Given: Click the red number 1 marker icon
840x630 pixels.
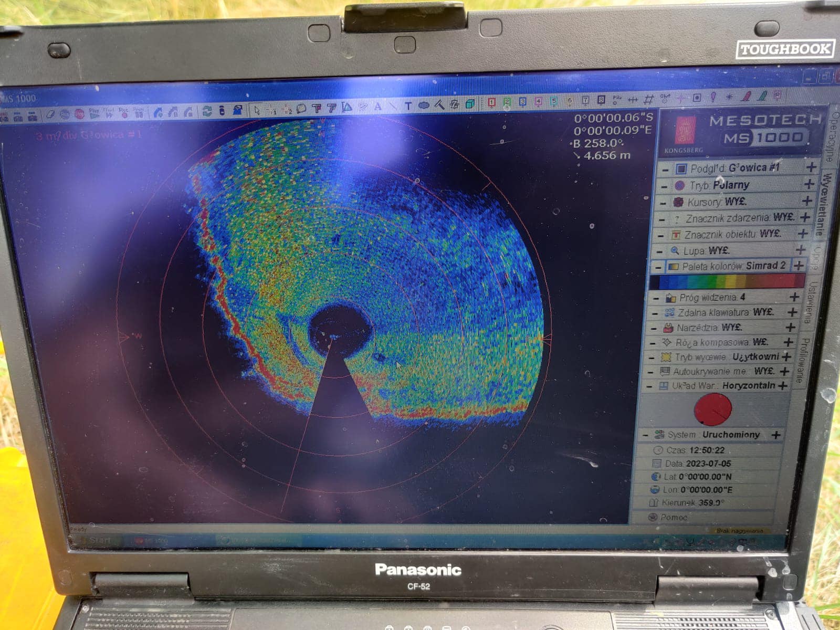Looking at the screenshot, I should tap(491, 103).
